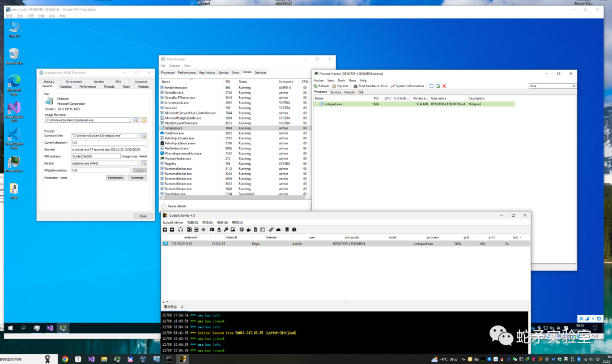
Task: Click the book help icon in Cobalt Strike
Action: pyautogui.click(x=287, y=229)
